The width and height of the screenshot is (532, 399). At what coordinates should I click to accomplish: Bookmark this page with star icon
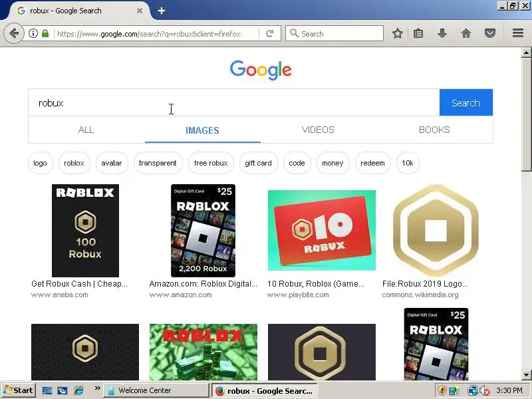[397, 33]
